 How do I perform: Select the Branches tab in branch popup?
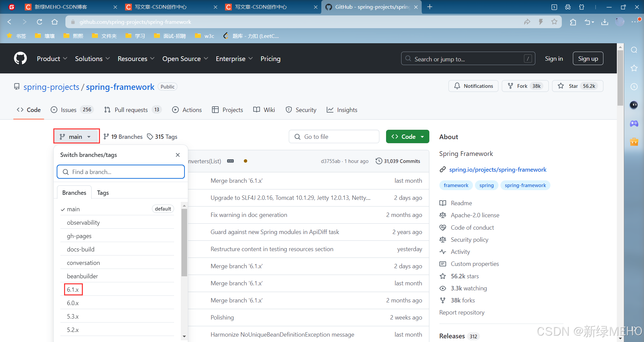click(x=74, y=192)
